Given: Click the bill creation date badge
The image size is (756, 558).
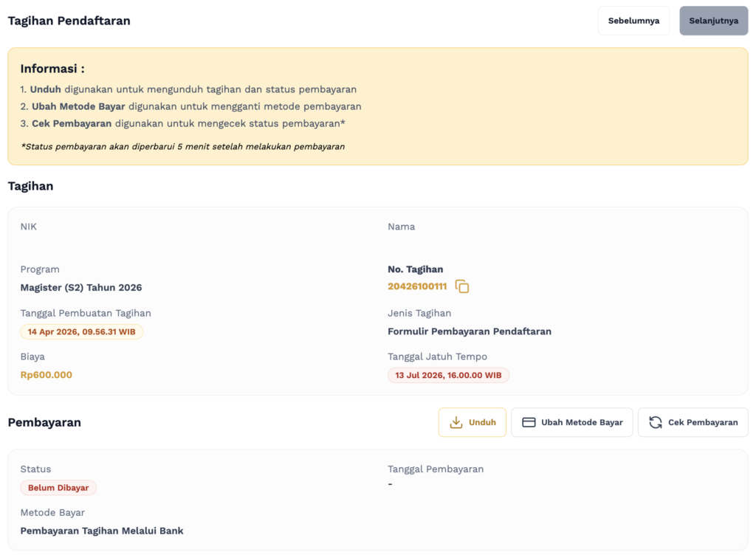Looking at the screenshot, I should coord(81,331).
